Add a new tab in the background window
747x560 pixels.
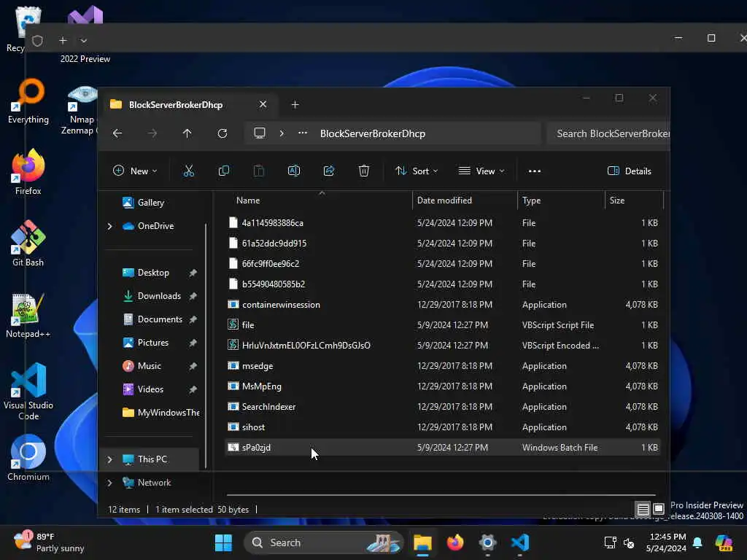(x=63, y=41)
